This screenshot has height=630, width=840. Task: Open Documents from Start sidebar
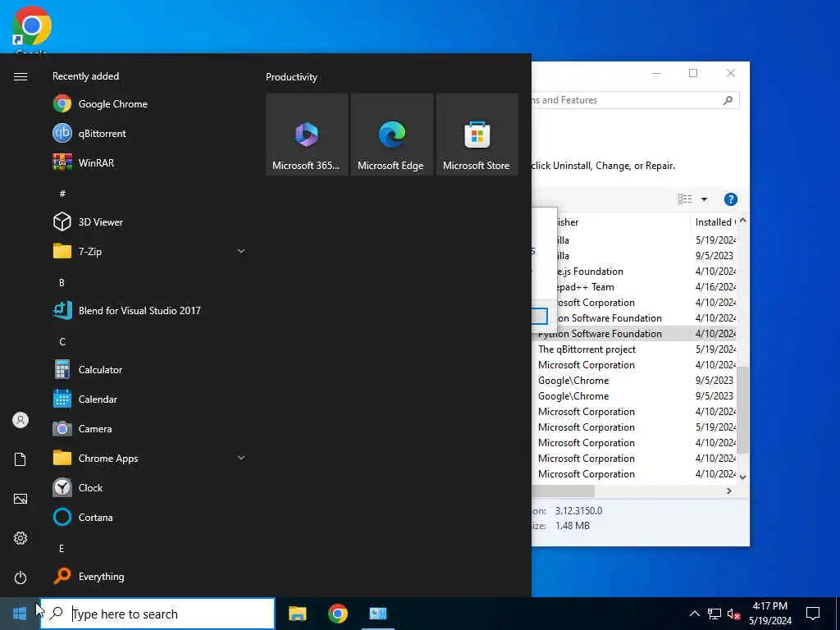(21, 459)
